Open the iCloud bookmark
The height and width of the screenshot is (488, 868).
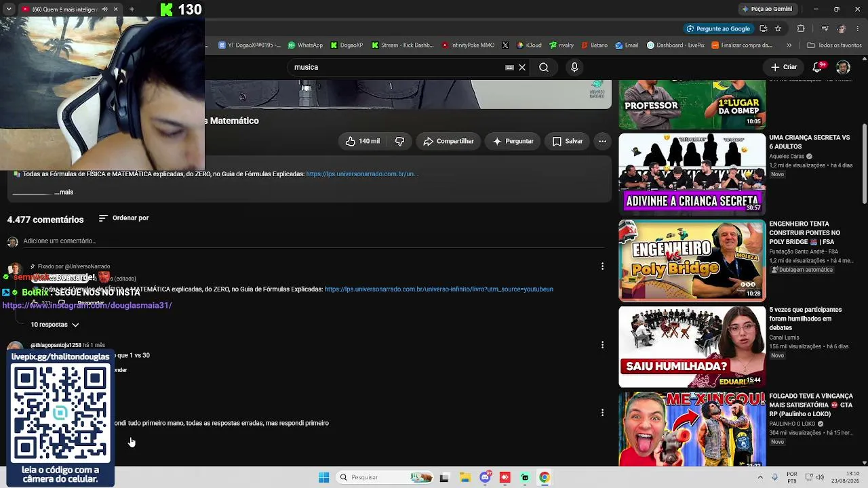point(529,45)
